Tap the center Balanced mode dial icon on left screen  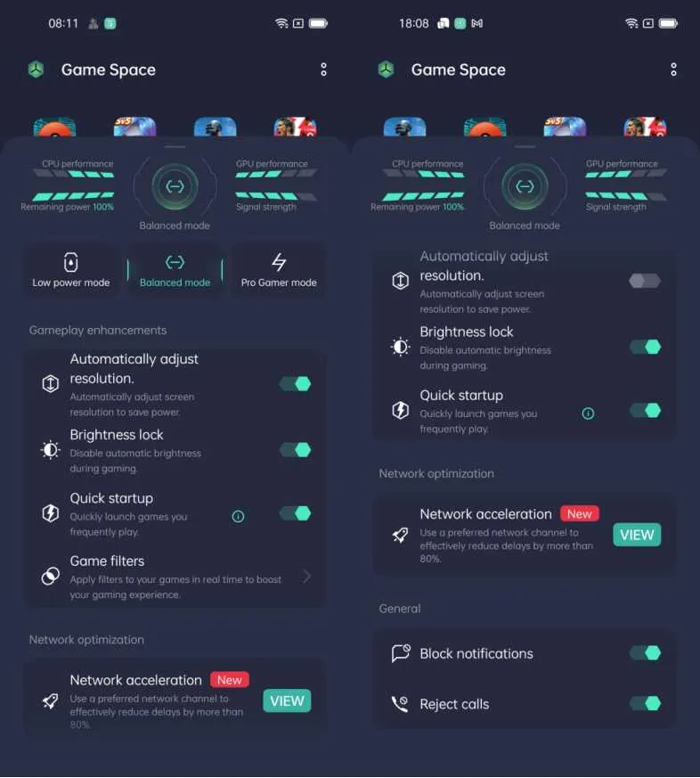[175, 186]
